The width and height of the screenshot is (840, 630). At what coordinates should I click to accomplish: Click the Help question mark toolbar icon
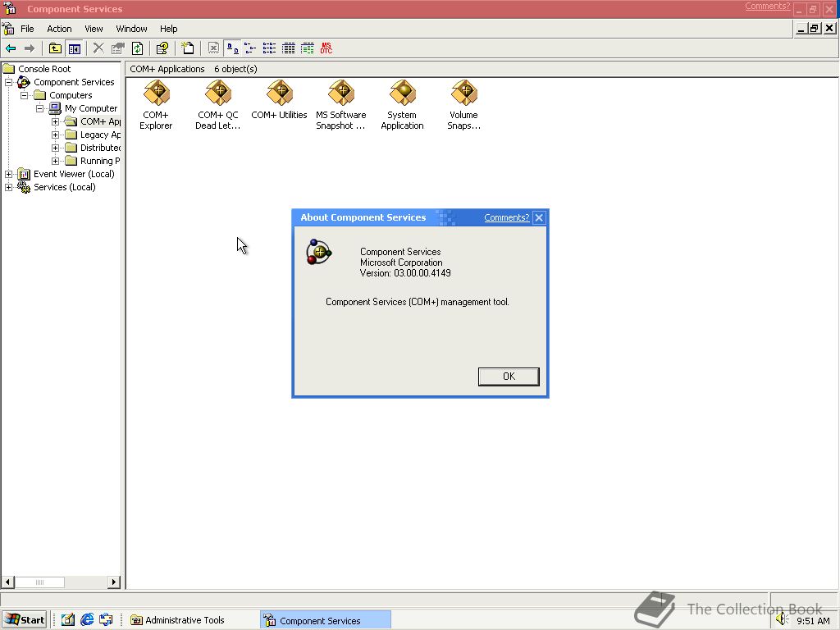(x=162, y=48)
